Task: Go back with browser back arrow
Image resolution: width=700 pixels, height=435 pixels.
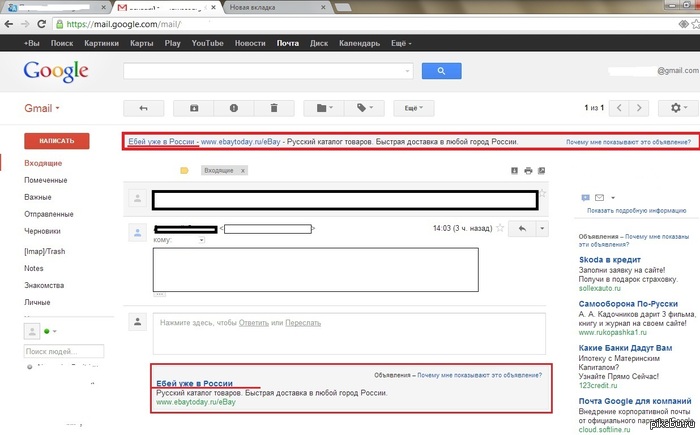Action: tap(8, 24)
